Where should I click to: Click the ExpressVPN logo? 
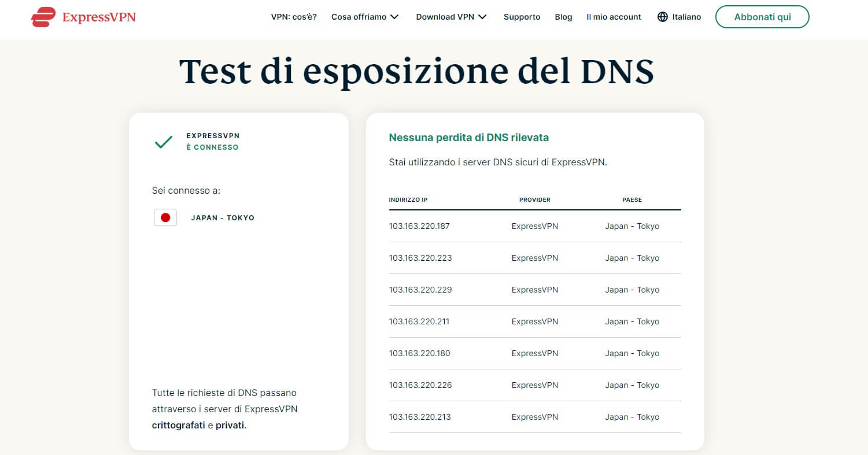tap(83, 17)
